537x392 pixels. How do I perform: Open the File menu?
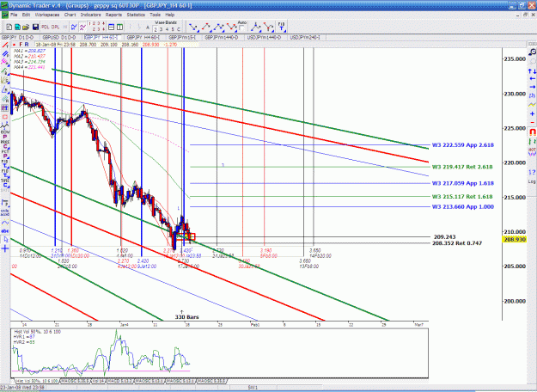(14, 15)
